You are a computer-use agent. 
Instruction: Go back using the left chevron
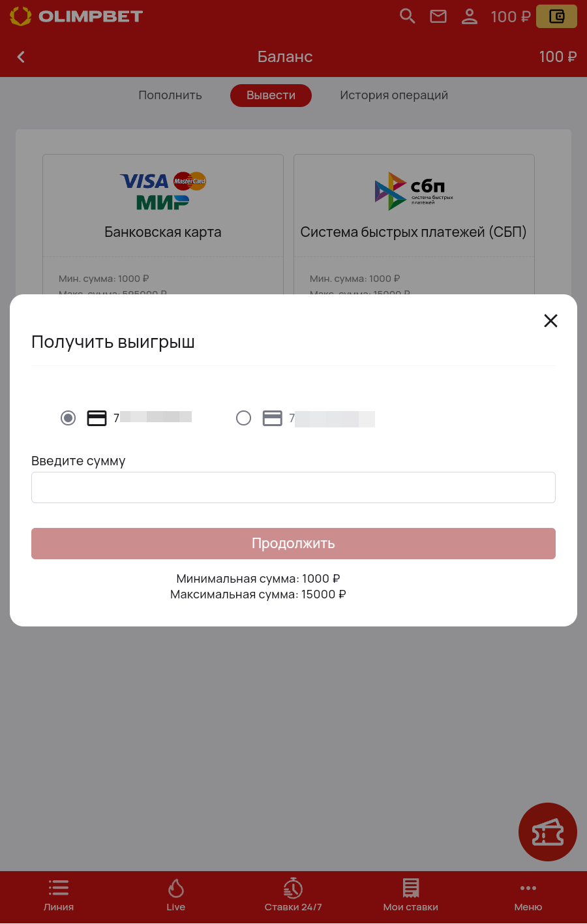21,57
